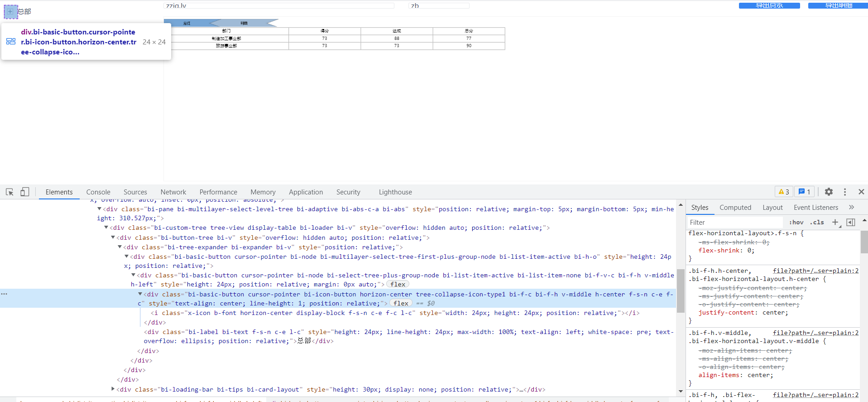Click the 导出总览 export button

click(x=769, y=5)
